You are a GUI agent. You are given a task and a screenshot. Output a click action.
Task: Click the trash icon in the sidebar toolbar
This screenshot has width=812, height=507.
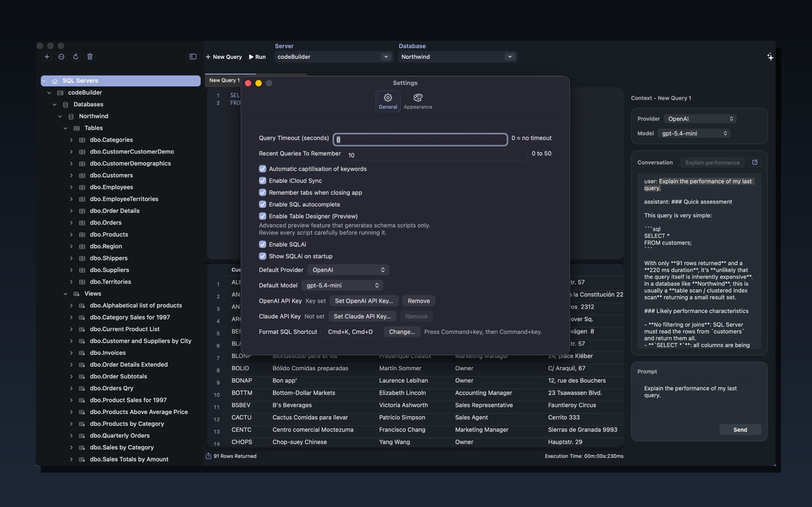click(x=90, y=57)
